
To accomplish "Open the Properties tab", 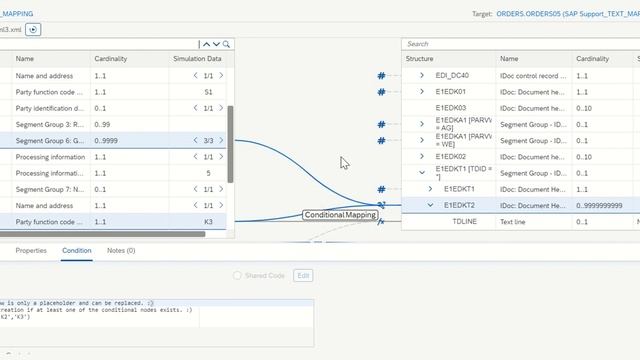I will tap(31, 251).
